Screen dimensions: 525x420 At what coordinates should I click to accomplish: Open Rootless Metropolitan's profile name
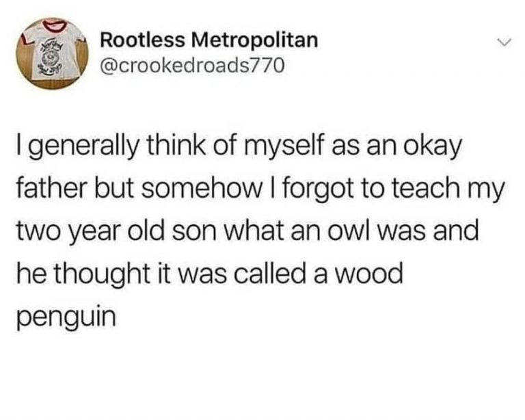[209, 40]
